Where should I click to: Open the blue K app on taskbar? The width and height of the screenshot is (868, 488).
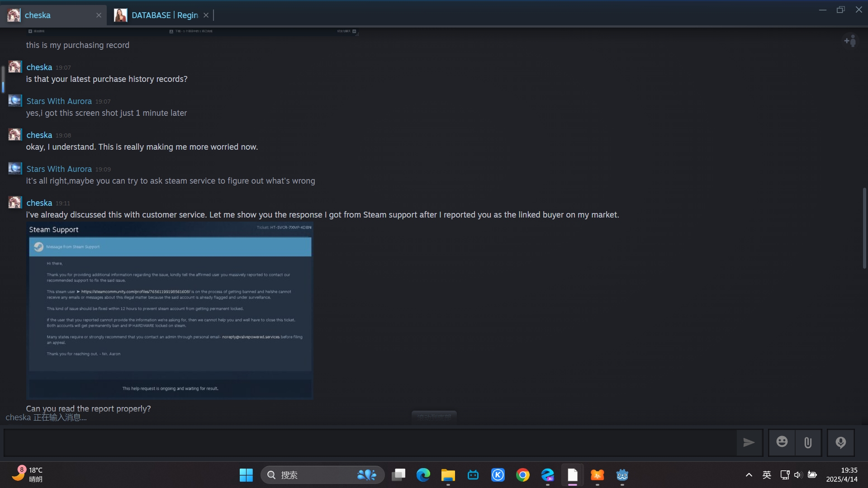(x=498, y=475)
